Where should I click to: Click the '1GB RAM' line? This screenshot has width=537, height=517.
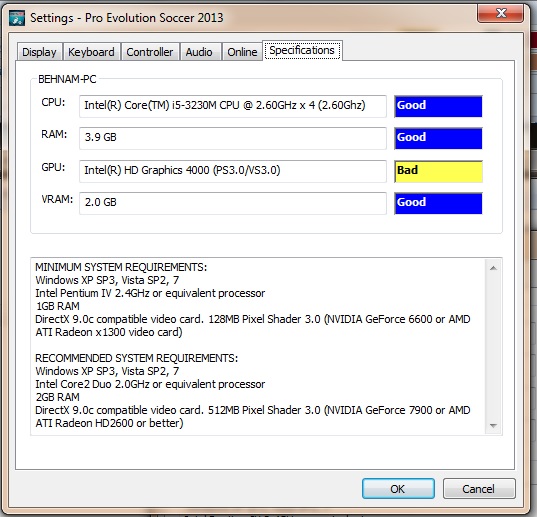click(x=58, y=306)
